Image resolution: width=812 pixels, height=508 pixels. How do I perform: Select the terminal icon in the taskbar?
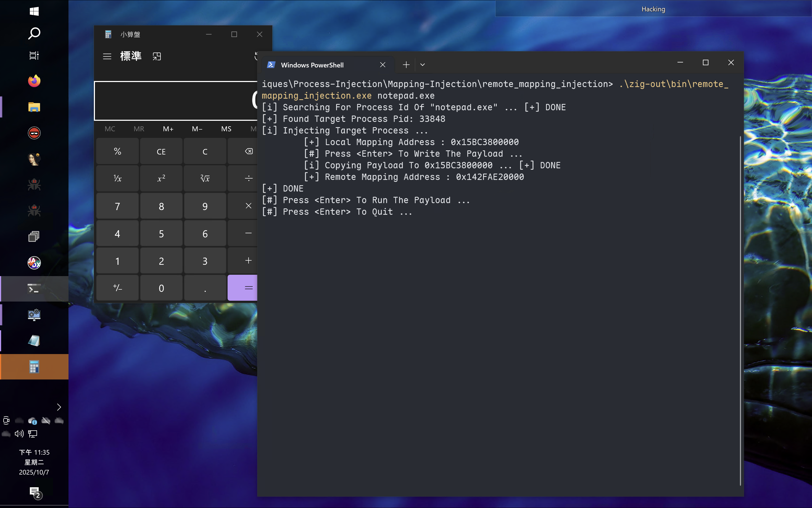click(34, 289)
